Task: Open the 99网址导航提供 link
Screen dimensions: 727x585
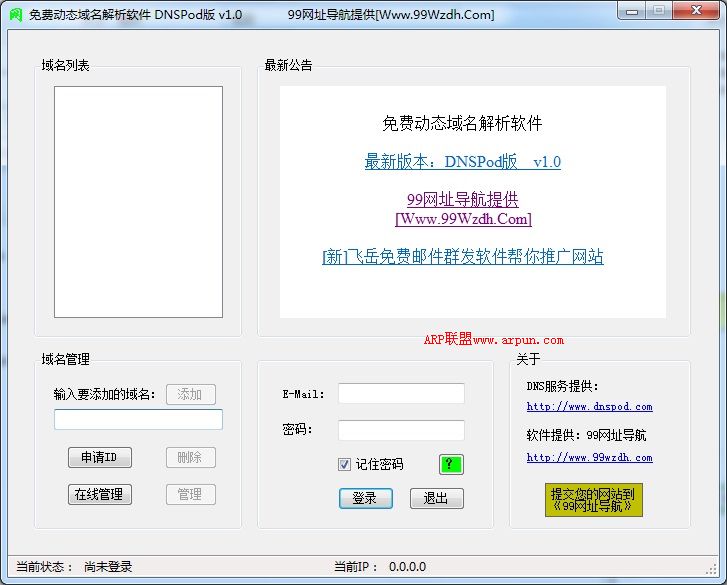Action: (x=462, y=200)
